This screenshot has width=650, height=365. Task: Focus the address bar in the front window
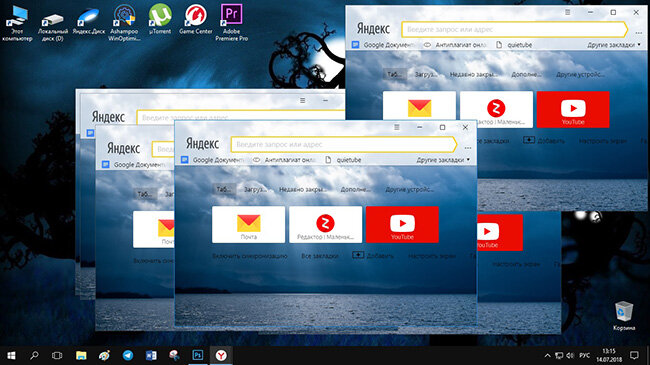pyautogui.click(x=344, y=145)
